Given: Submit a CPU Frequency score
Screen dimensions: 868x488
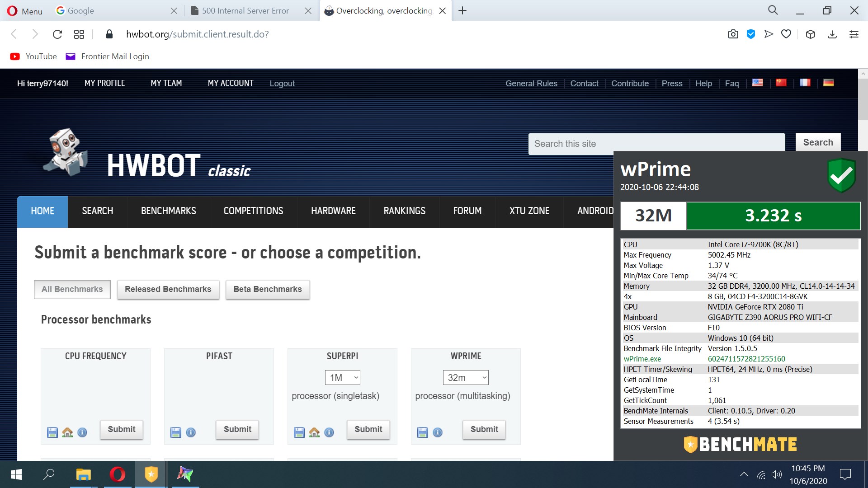Looking at the screenshot, I should tap(122, 429).
